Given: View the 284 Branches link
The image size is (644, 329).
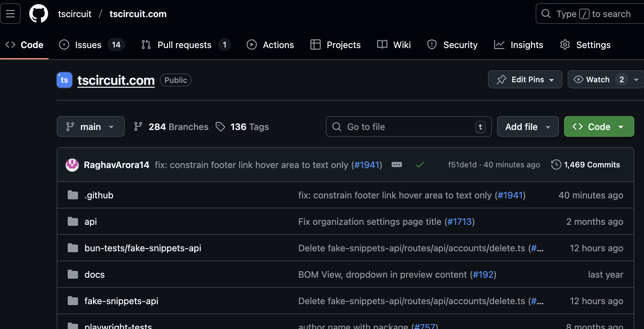Looking at the screenshot, I should (x=178, y=127).
